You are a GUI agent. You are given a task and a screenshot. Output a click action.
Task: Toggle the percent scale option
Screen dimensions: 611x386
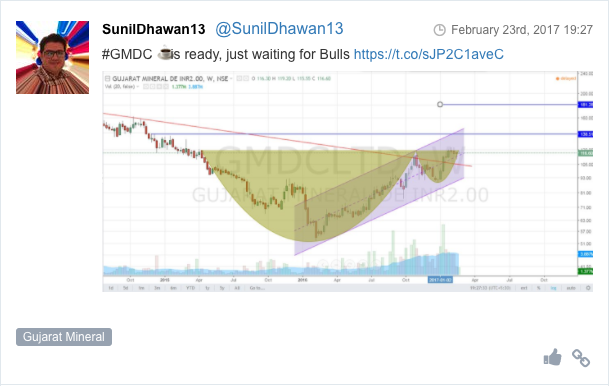pyautogui.click(x=539, y=288)
